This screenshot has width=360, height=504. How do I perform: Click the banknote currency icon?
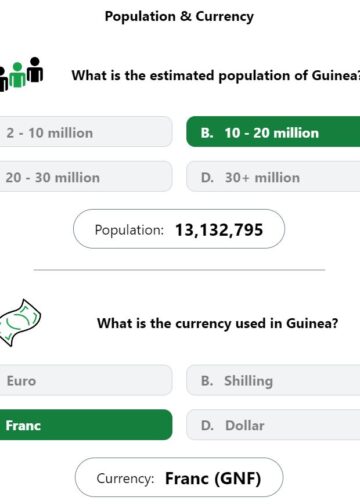click(19, 323)
